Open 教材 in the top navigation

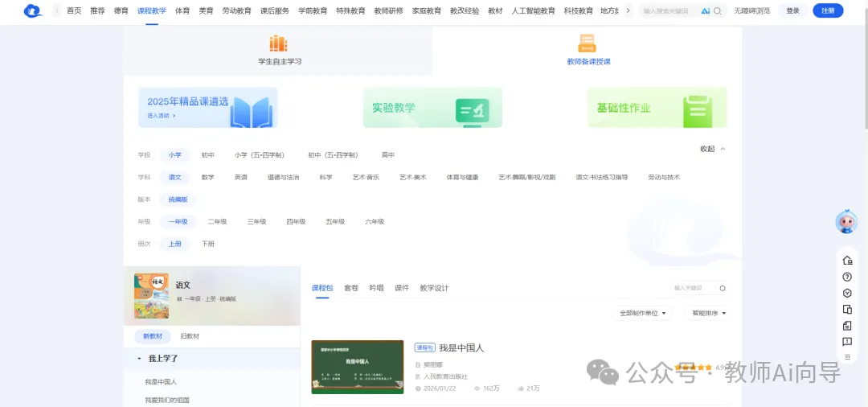(495, 10)
